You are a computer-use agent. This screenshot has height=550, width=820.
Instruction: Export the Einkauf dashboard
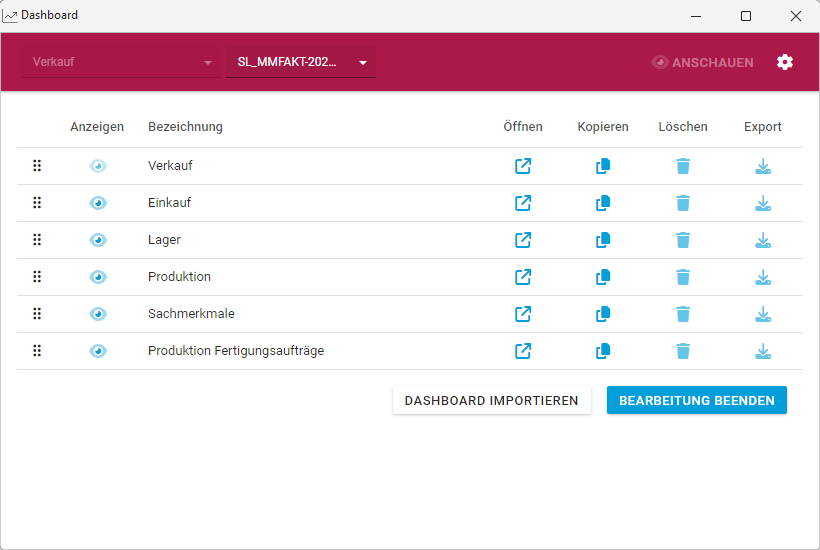tap(763, 203)
